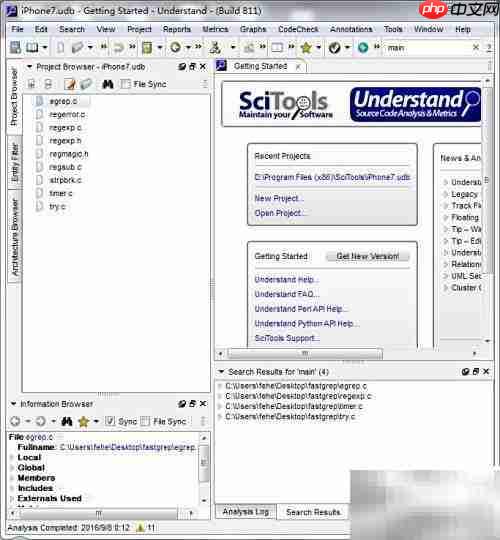Click the collapse-all icon in Project Browser toolbar
500x540 pixels.
(48, 84)
